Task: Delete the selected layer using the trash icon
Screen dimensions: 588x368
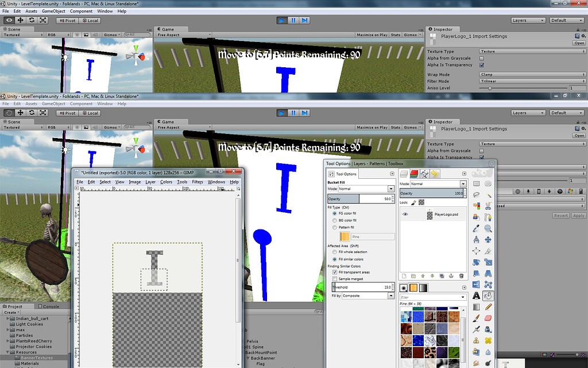Action: 462,276
